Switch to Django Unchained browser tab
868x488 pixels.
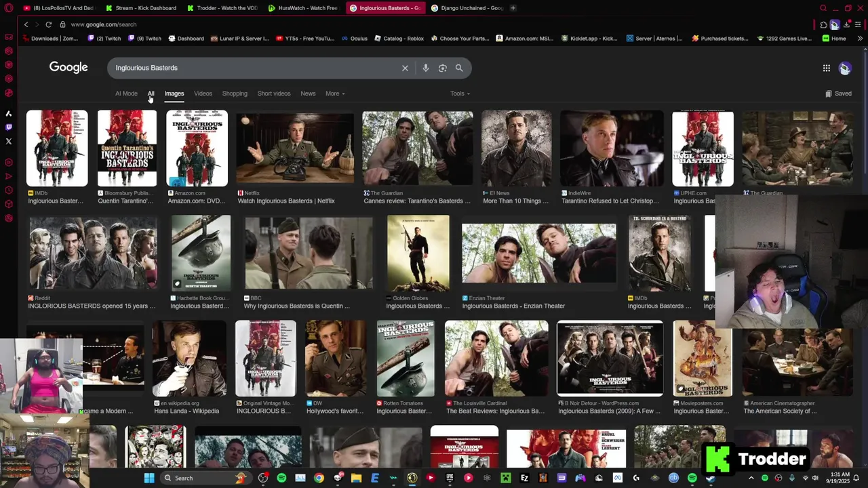pyautogui.click(x=467, y=8)
